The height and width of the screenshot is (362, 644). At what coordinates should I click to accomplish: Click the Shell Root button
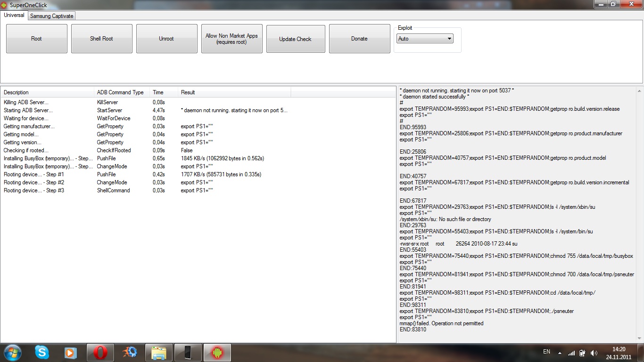pos(101,39)
